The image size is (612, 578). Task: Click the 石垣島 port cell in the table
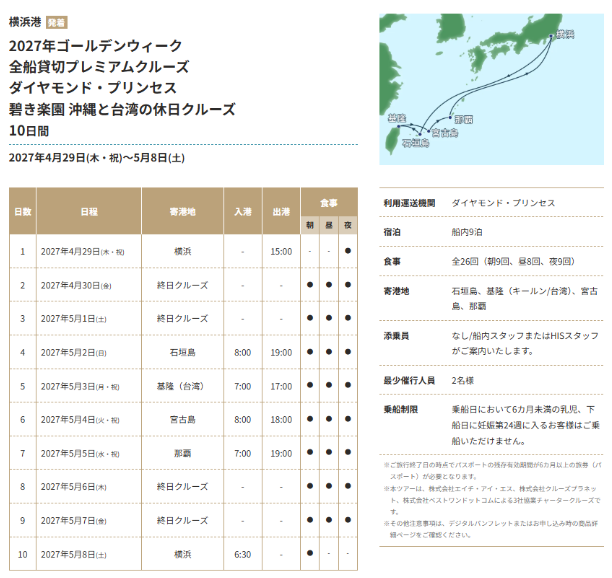click(182, 352)
